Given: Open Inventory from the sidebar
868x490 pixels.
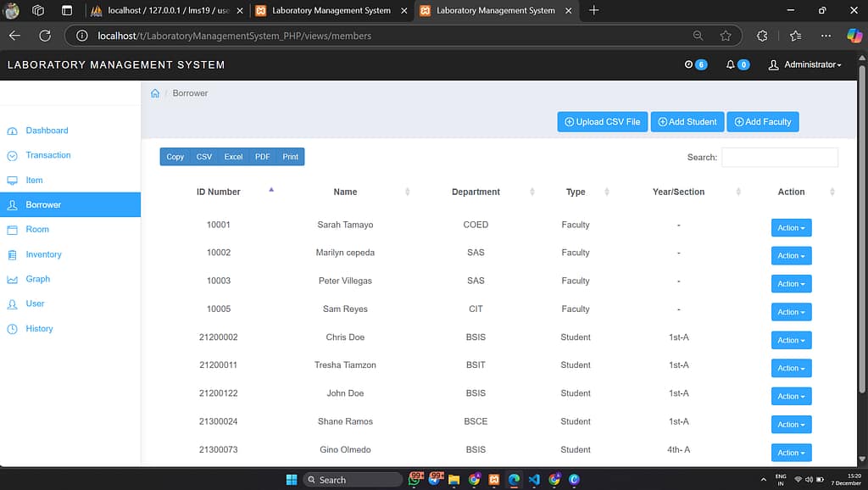Looking at the screenshot, I should point(43,254).
